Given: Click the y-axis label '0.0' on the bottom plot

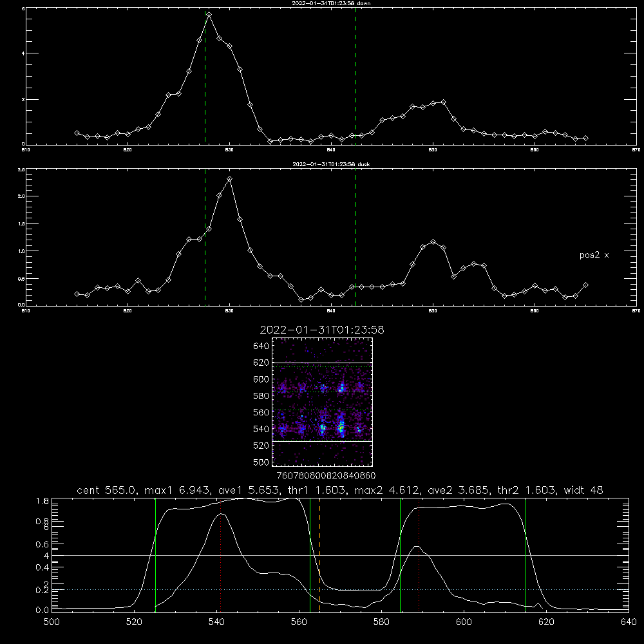Looking at the screenshot, I should click(x=43, y=610).
